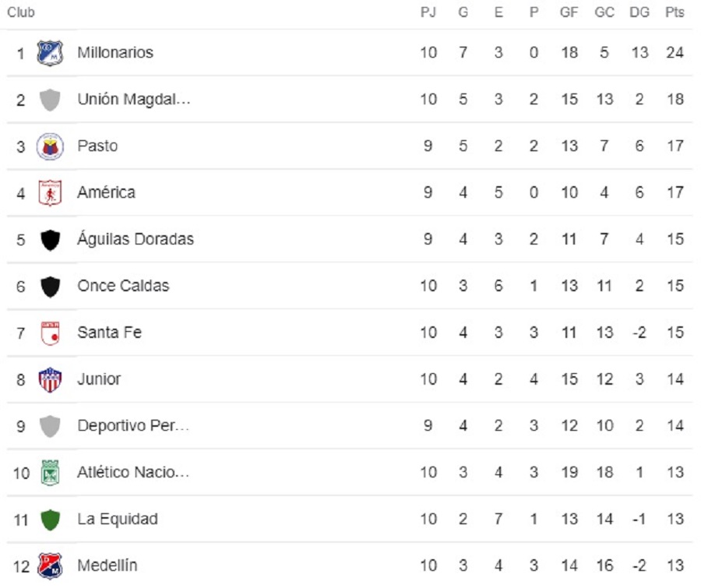Click the Club column header
Viewport: 701px width, 588px height.
coord(20,12)
